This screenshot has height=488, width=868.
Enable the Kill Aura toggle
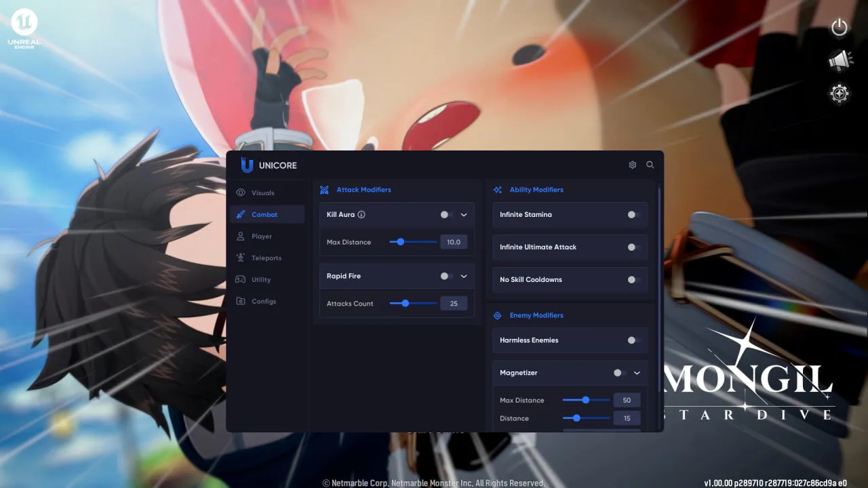[446, 215]
